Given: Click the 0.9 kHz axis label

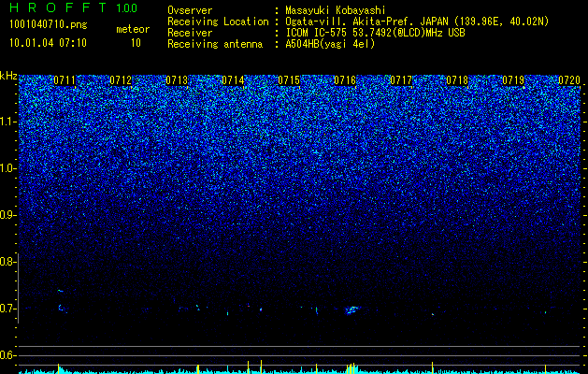Looking at the screenshot, I should point(8,215).
